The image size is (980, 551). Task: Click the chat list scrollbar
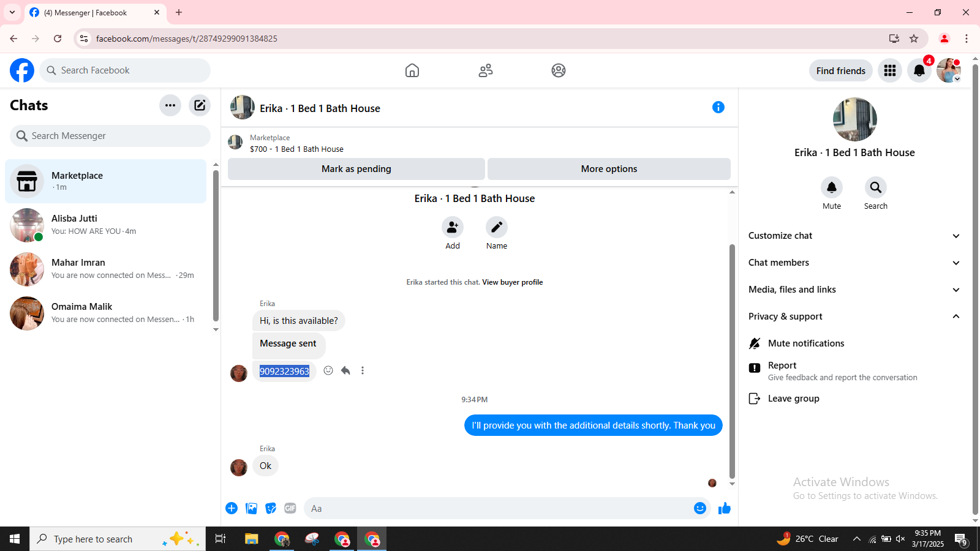tap(216, 245)
